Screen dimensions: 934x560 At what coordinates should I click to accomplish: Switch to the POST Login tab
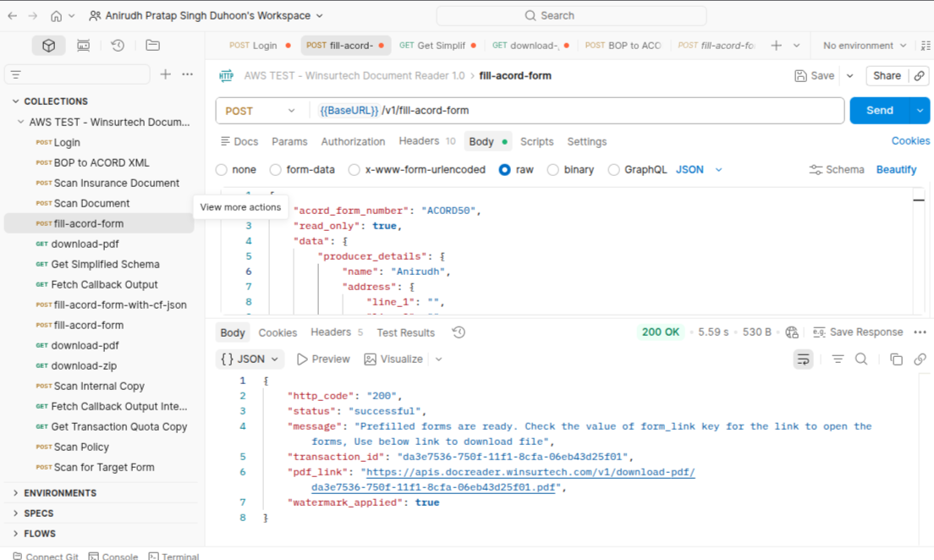(x=260, y=46)
